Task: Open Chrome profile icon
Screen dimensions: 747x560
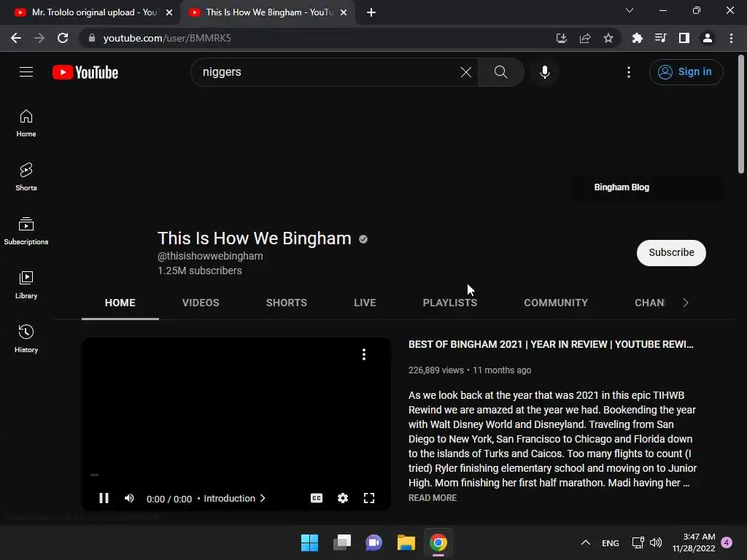Action: click(708, 38)
